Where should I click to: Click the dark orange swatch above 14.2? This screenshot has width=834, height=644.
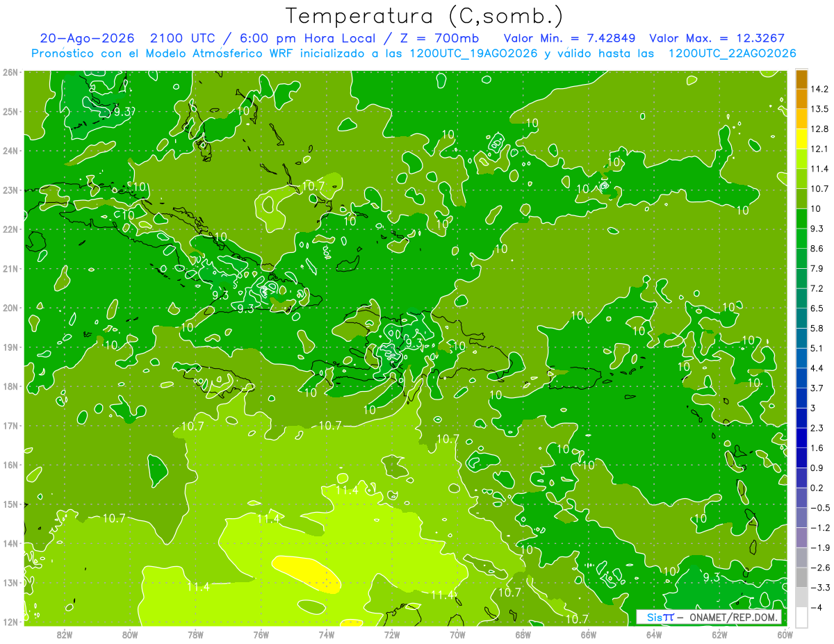801,79
